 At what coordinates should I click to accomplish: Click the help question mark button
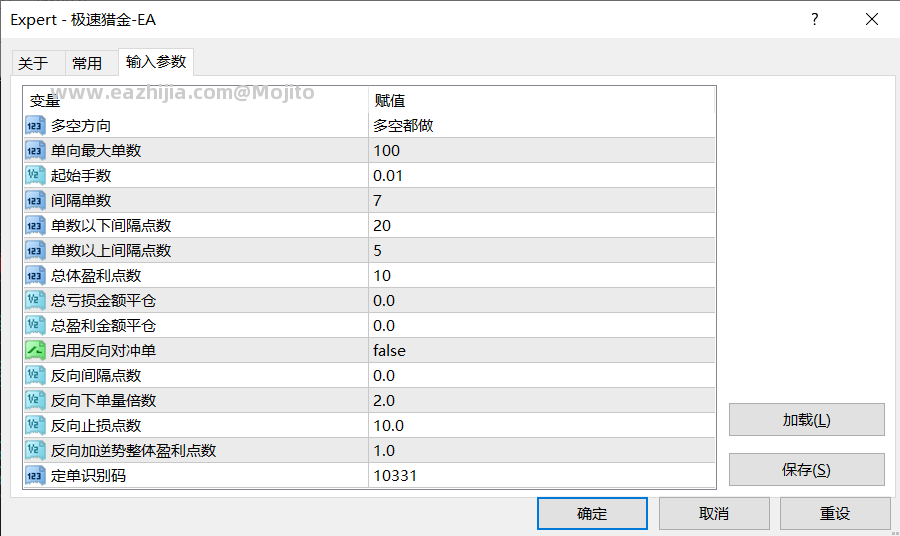pos(814,20)
